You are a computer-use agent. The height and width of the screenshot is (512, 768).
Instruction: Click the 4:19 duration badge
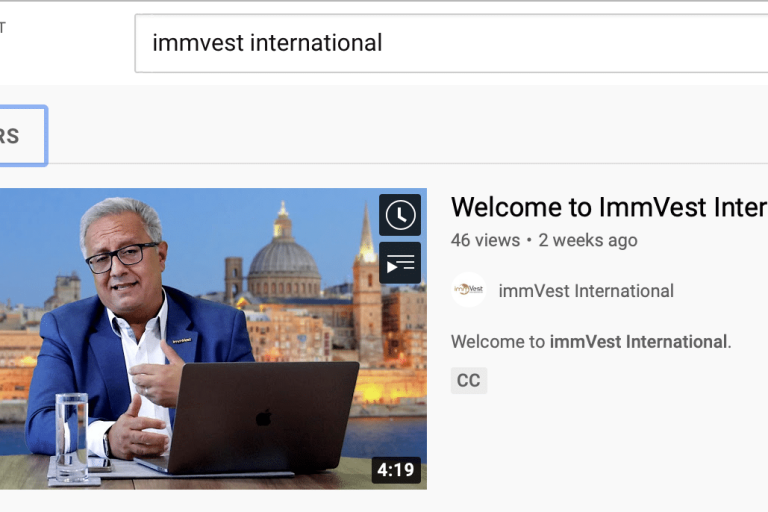(x=396, y=470)
